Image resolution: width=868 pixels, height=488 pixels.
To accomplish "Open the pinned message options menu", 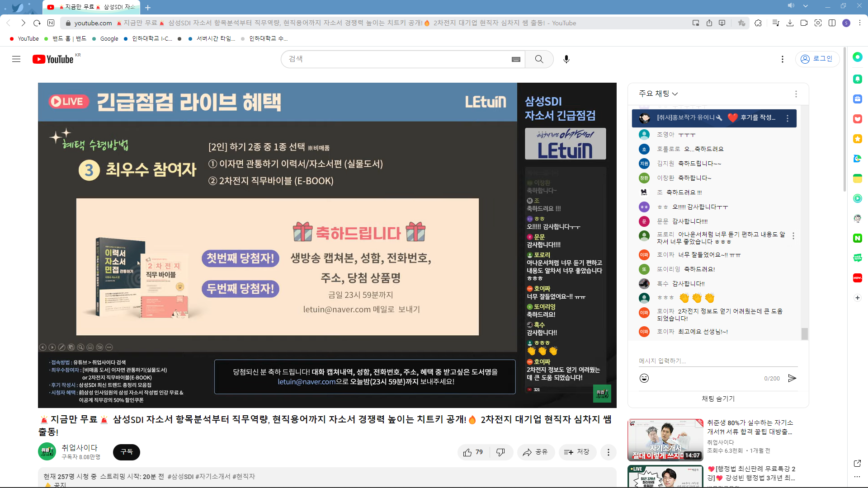I will [788, 118].
